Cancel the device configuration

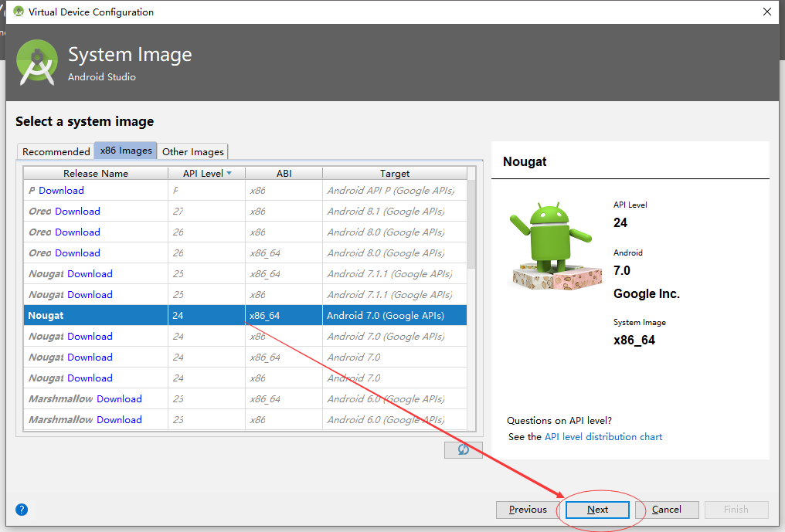coord(666,510)
